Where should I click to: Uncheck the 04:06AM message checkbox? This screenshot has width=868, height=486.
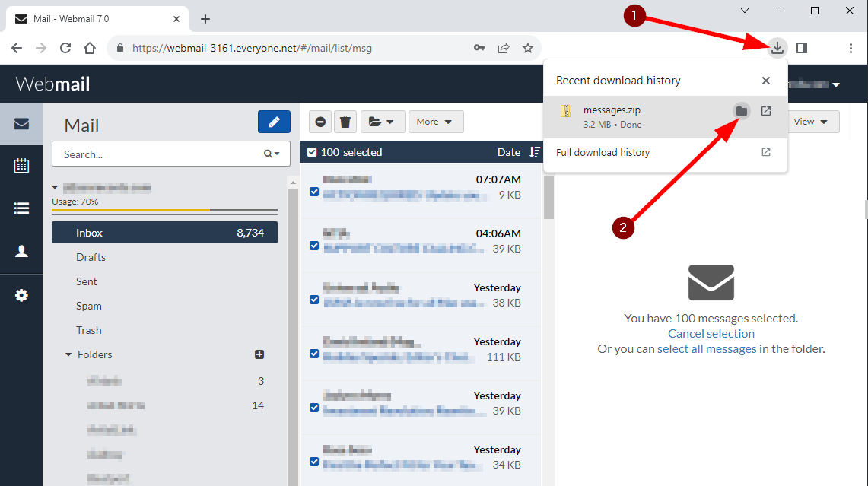tap(314, 246)
